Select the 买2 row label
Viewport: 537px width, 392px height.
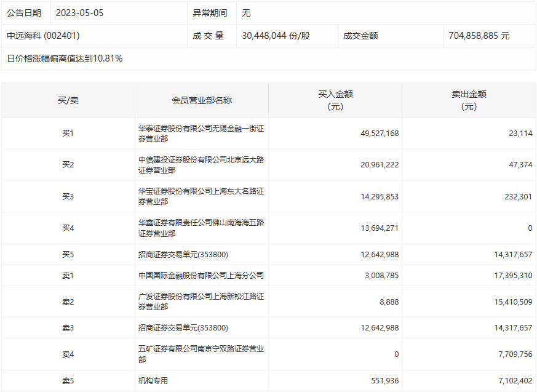point(68,165)
